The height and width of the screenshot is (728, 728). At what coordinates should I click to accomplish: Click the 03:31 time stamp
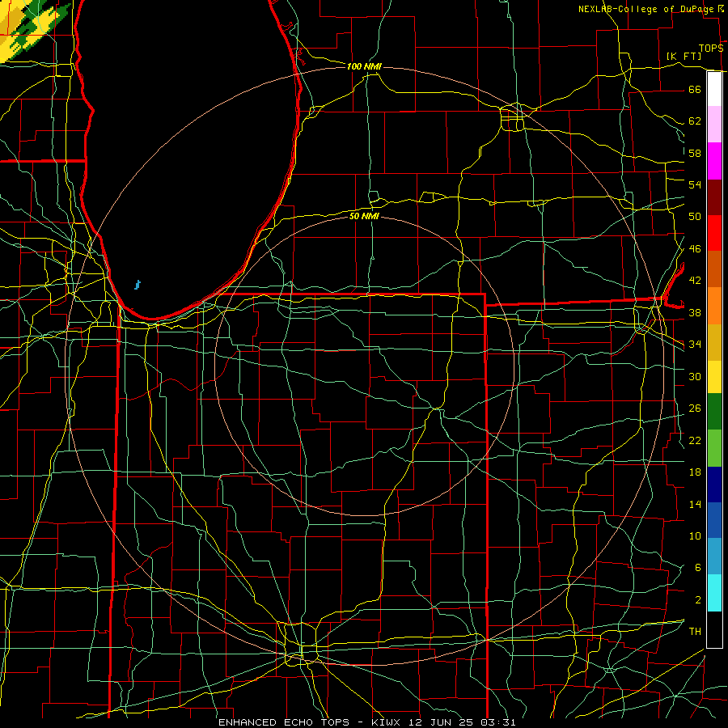(498, 722)
